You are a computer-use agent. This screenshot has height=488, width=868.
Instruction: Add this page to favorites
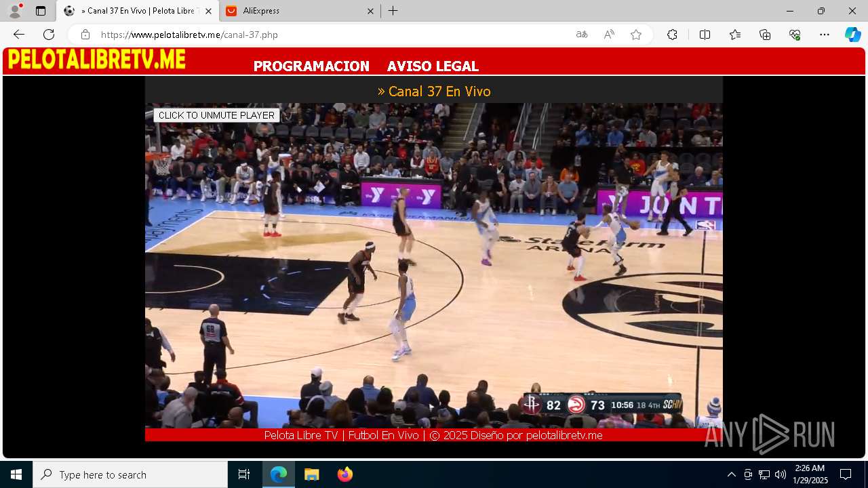[x=636, y=35]
